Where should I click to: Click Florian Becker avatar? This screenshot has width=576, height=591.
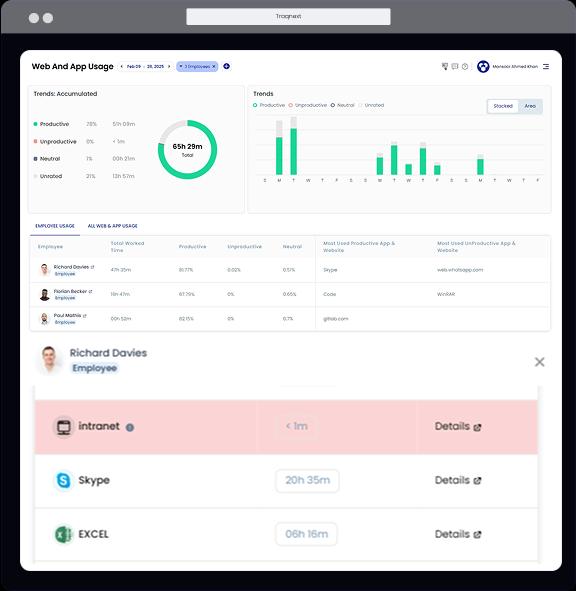coord(44,294)
